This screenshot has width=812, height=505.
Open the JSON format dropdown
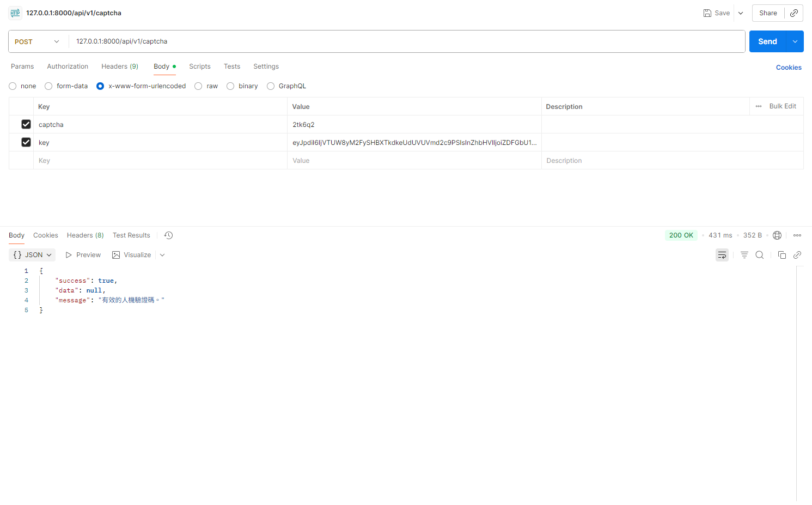click(32, 255)
